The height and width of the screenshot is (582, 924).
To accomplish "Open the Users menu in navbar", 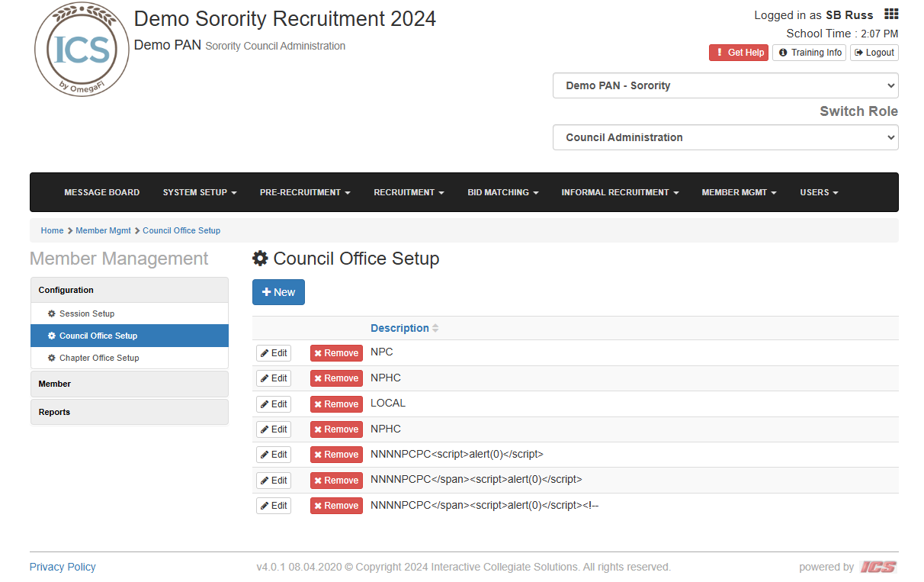I will (818, 192).
